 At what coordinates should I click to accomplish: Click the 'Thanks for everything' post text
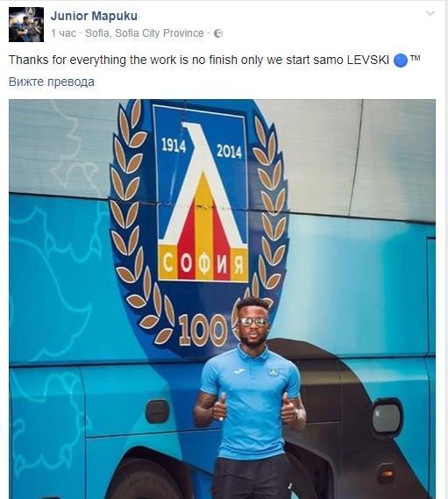[x=68, y=61]
